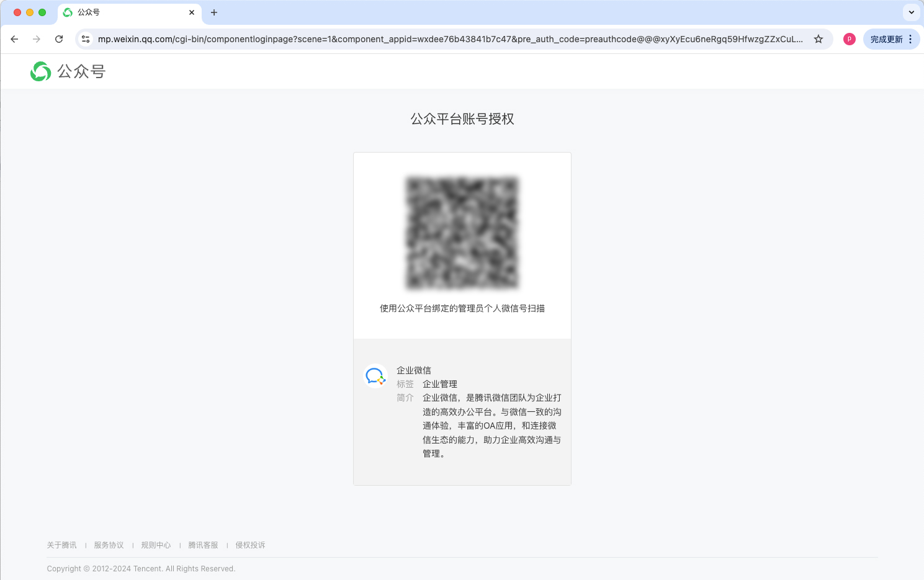Click the green 公众号 logo icon
The width and height of the screenshot is (924, 580).
pos(41,71)
